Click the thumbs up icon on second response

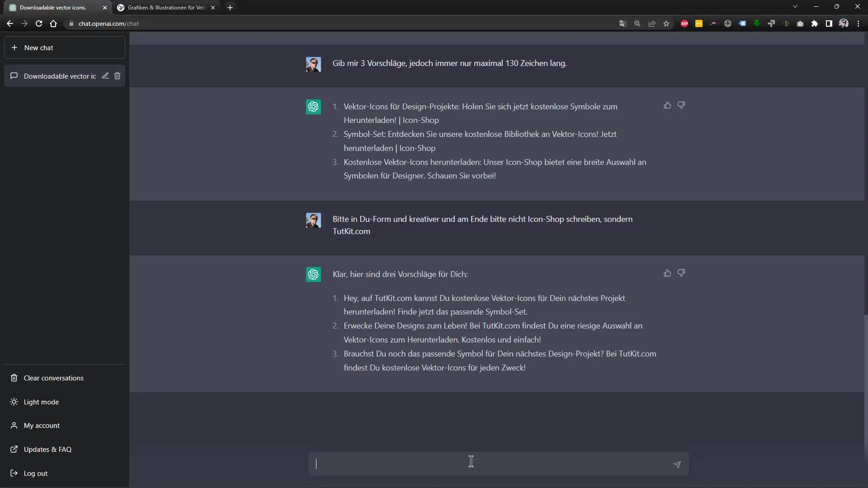tap(667, 273)
